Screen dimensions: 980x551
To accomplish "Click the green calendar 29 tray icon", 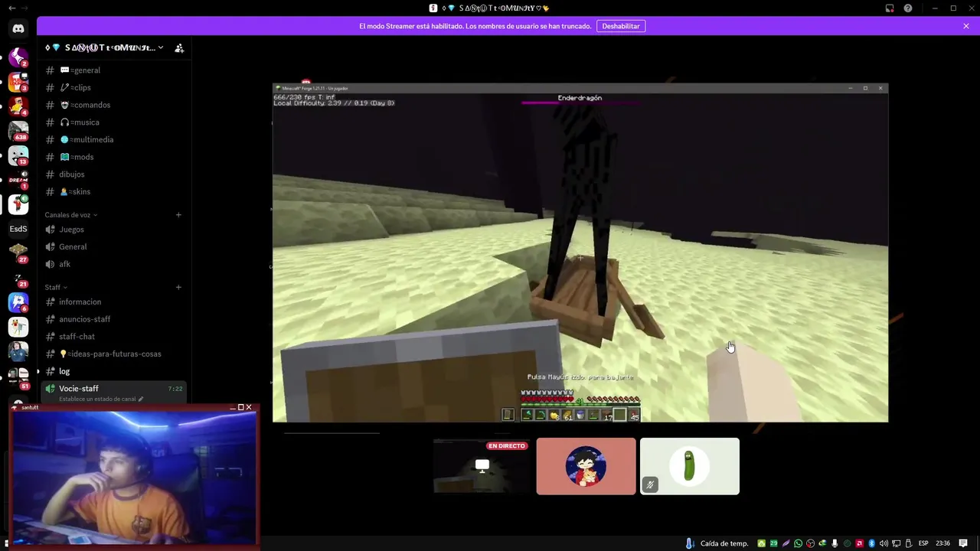I will [774, 543].
